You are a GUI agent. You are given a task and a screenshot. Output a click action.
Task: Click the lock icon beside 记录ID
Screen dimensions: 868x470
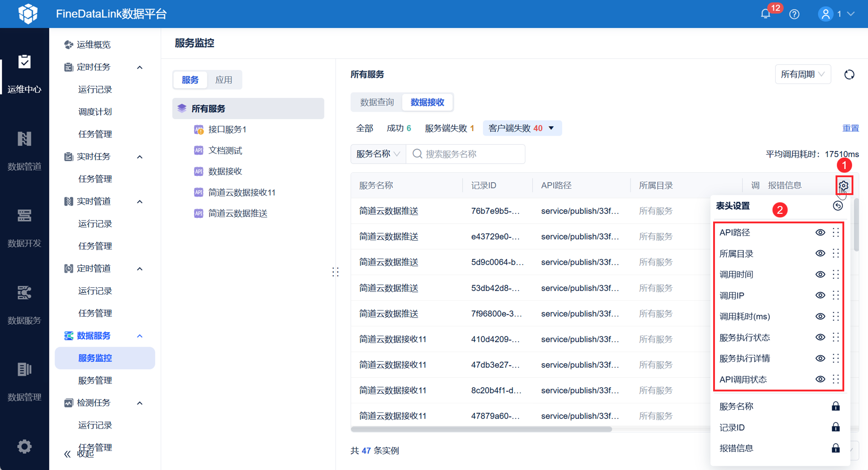pos(836,427)
